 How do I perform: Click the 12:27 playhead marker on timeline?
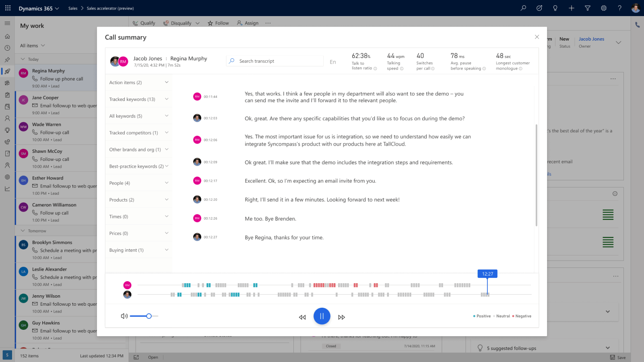coord(487,274)
